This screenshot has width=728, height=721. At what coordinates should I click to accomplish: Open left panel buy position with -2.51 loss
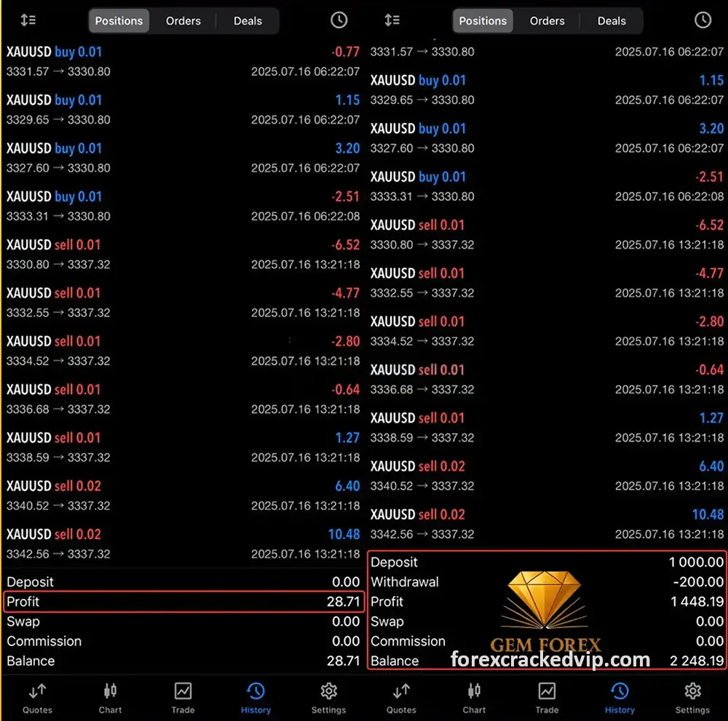[x=183, y=206]
